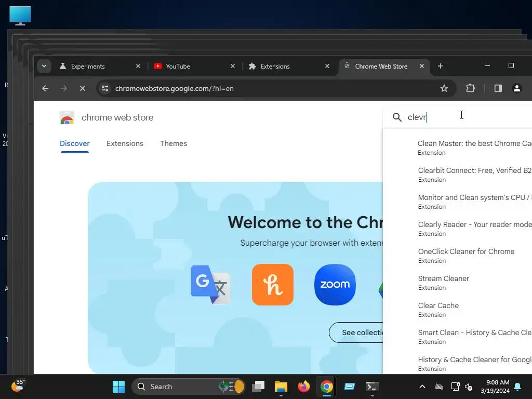The image size is (532, 399).
Task: Click the chrome web store title
Action: (117, 117)
